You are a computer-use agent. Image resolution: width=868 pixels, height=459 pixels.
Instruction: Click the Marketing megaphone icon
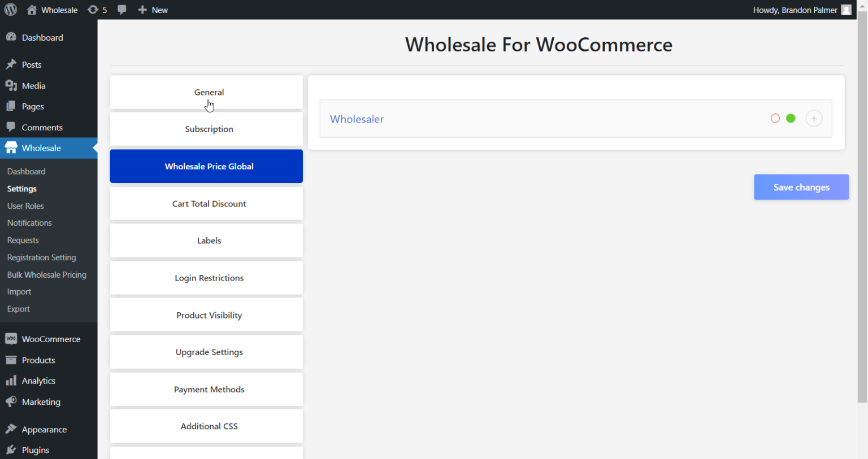(11, 401)
